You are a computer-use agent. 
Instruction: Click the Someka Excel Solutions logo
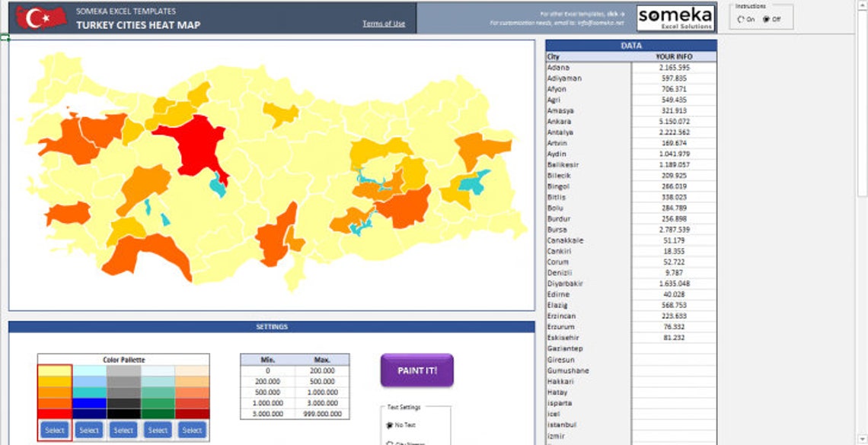675,17
